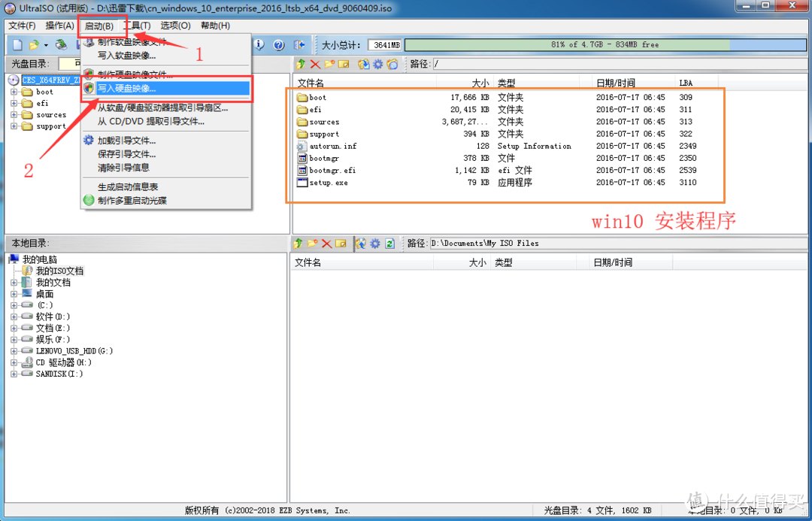The image size is (812, 521).
Task: Click the Rename icon in image toolbar
Action: [344, 64]
